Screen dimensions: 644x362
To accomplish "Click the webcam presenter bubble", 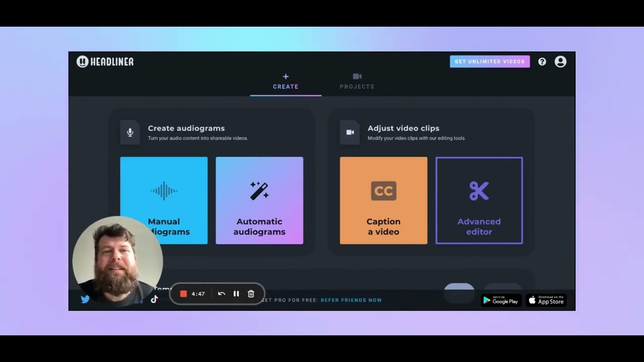I will click(118, 260).
